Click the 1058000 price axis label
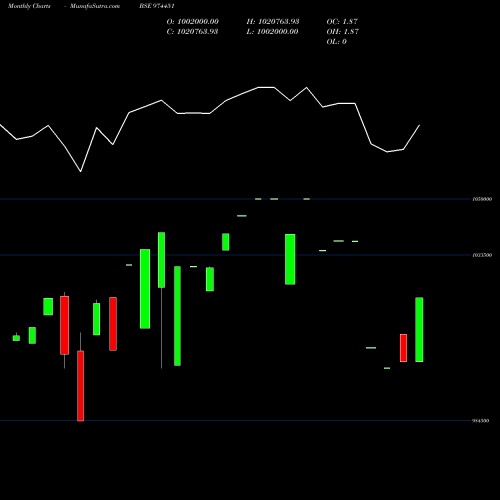The height and width of the screenshot is (500, 500). coord(482,199)
